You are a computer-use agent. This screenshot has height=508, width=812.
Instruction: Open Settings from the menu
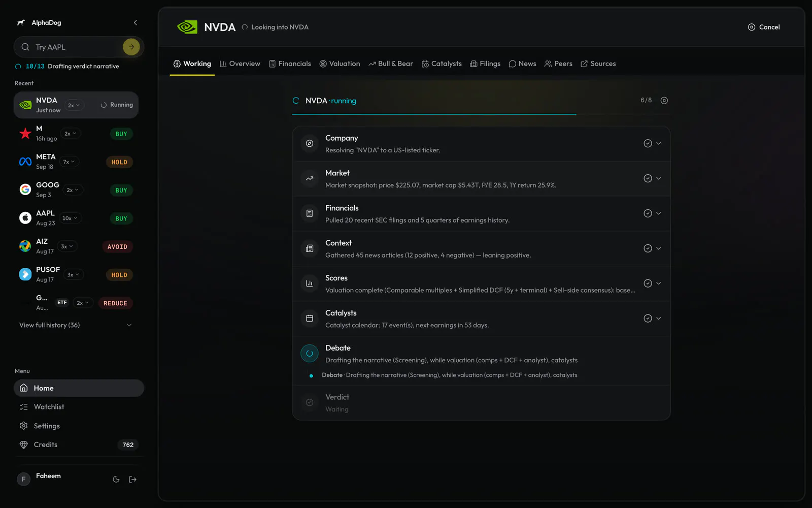(x=79, y=426)
